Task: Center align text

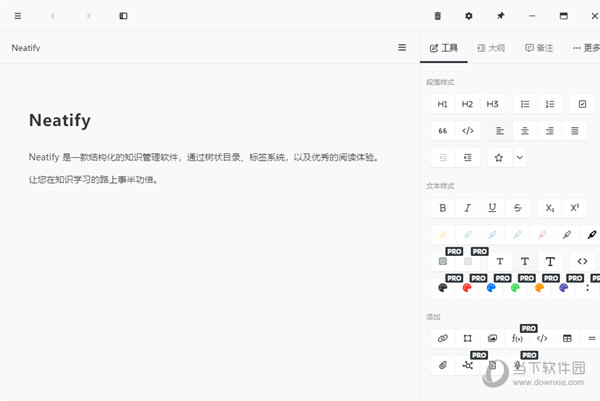Action: click(x=525, y=131)
